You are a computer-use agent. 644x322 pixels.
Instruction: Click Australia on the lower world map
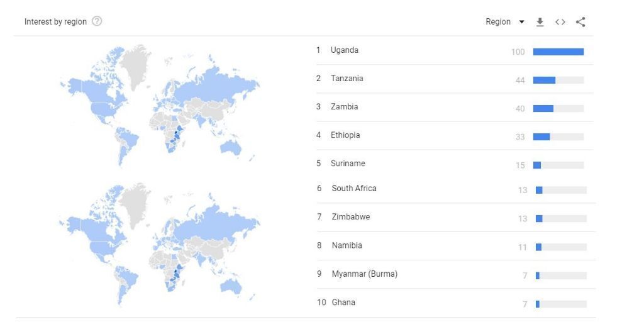click(231, 286)
